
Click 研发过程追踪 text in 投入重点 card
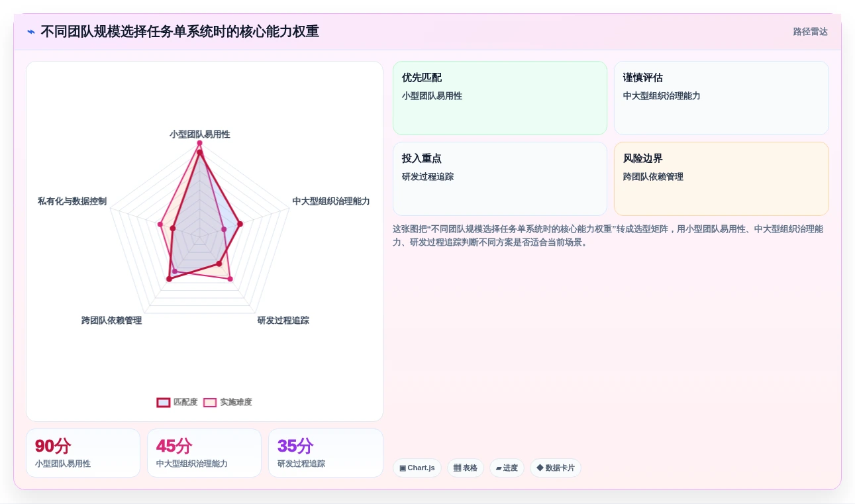(428, 177)
